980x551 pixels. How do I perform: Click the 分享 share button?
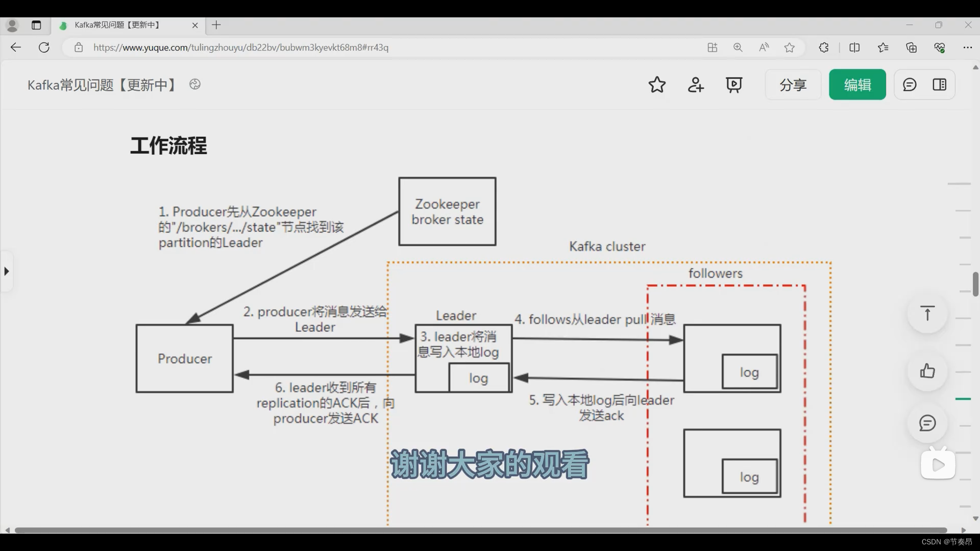(x=793, y=85)
